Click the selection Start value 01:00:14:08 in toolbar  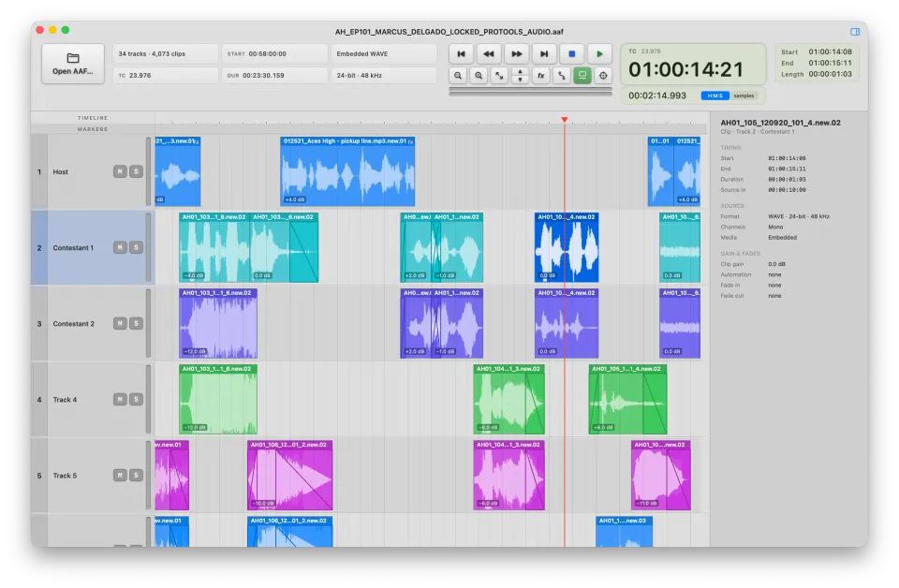coord(831,51)
